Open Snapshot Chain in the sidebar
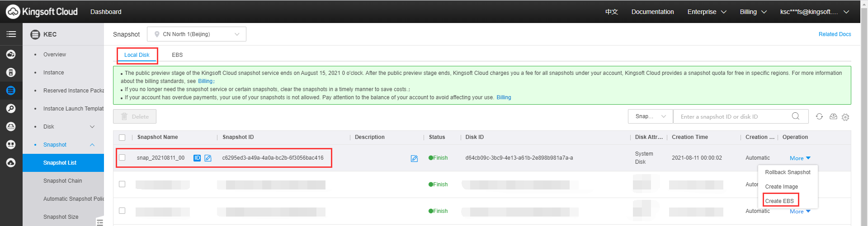The width and height of the screenshot is (868, 226). (62, 181)
